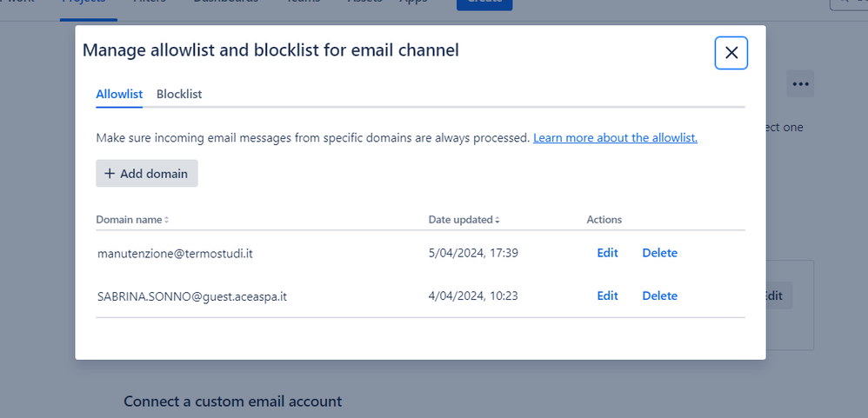
Task: Click the Add domain button
Action: pos(147,174)
